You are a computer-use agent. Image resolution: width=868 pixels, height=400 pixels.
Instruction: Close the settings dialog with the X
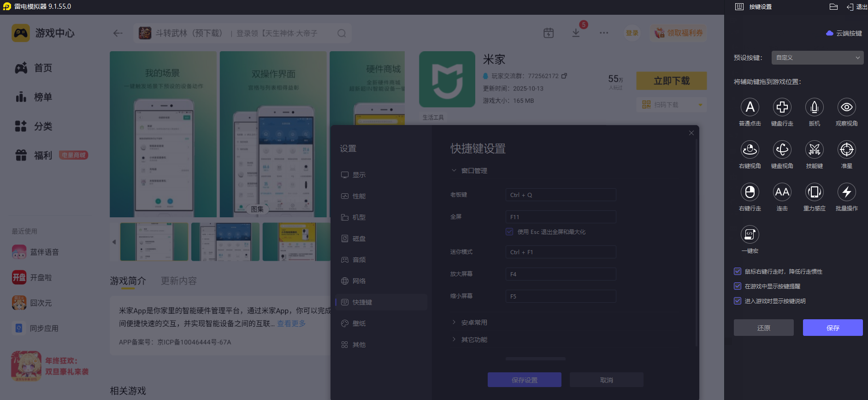[x=691, y=133]
